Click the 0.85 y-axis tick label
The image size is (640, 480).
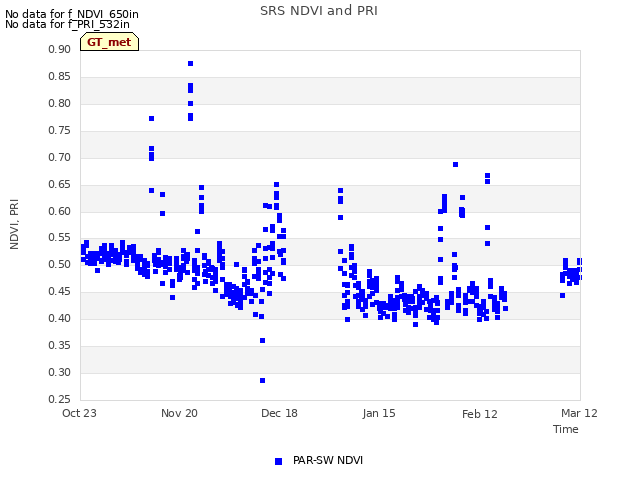(x=59, y=76)
